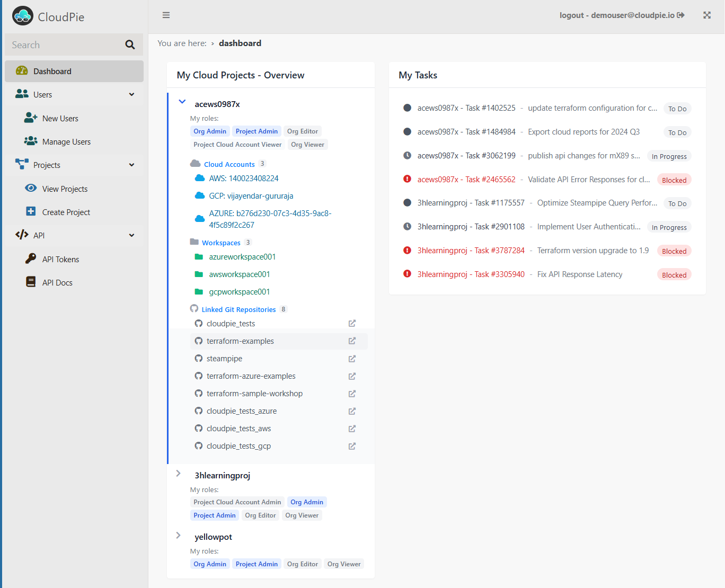Open the Dashboard menu item
Screen dimensions: 725x588
pos(74,71)
